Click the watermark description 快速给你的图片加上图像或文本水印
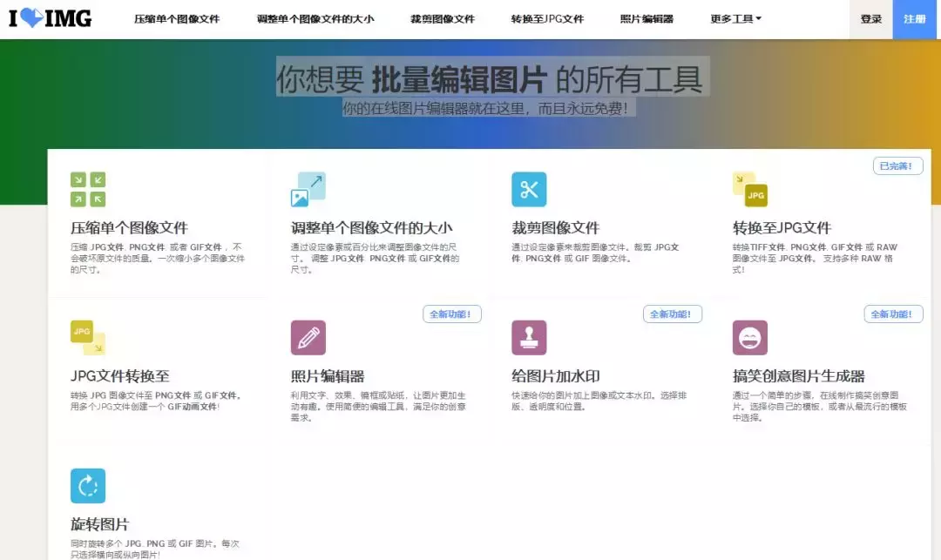 (599, 401)
